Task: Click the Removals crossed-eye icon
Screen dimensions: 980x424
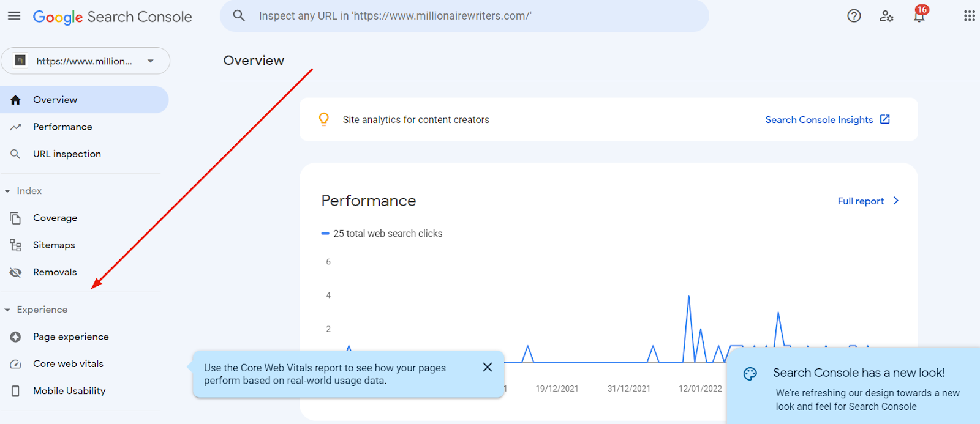Action: (x=16, y=272)
